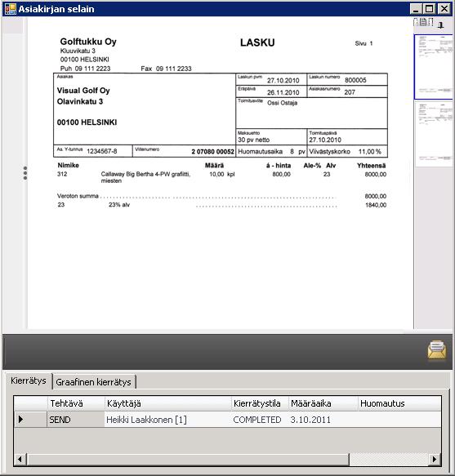Click the thumbnail panel pin icon
Screen dimensions: 455x476
(x=441, y=25)
